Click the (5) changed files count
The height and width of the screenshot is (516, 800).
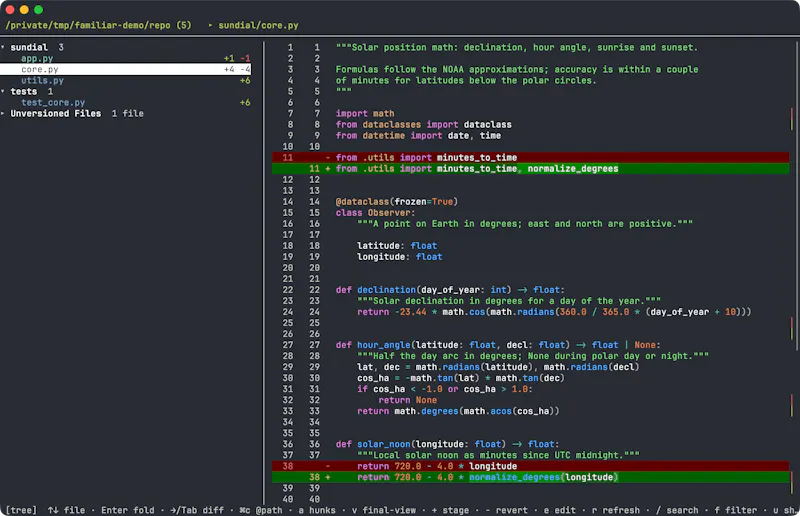[x=184, y=25]
